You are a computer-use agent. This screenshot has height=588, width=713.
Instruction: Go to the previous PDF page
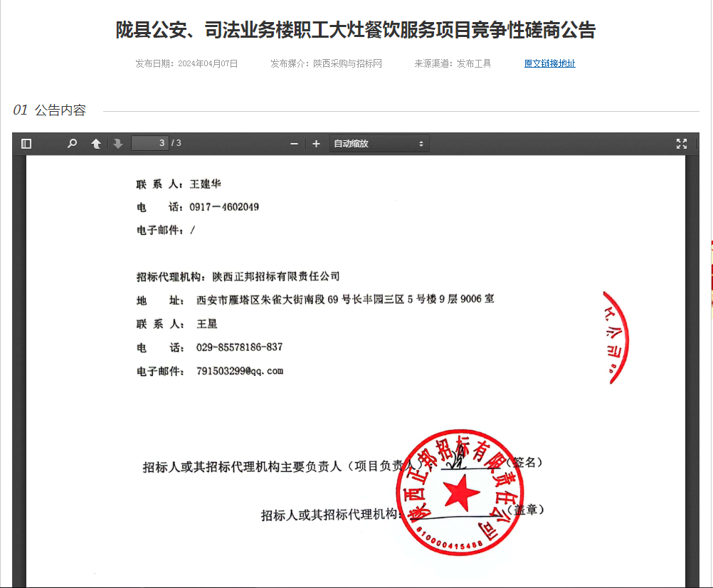coord(96,144)
